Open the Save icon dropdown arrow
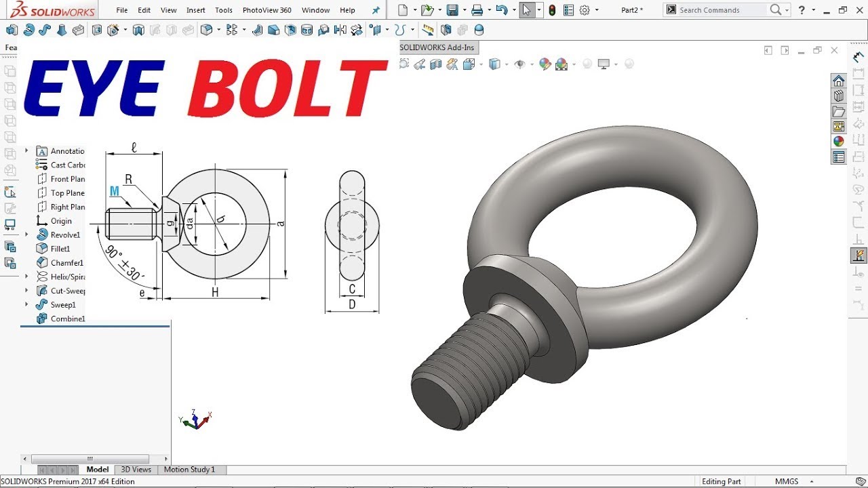This screenshot has height=488, width=868. point(464,10)
